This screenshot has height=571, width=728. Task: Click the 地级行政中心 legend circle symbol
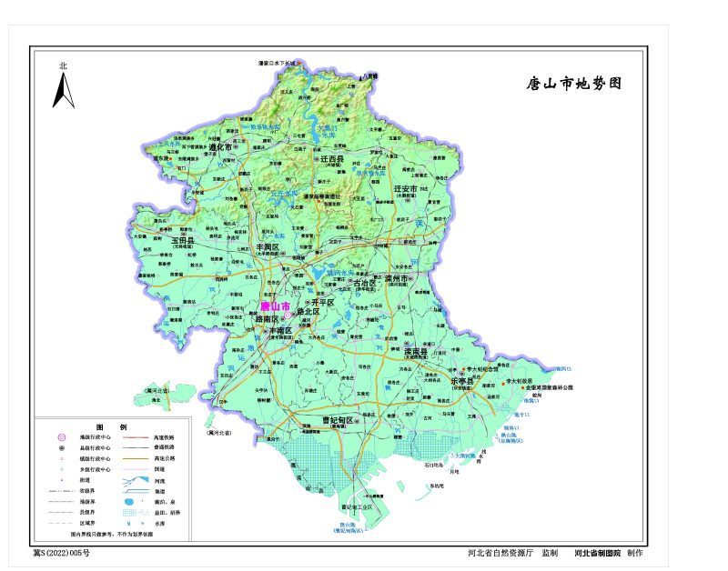[x=60, y=437]
